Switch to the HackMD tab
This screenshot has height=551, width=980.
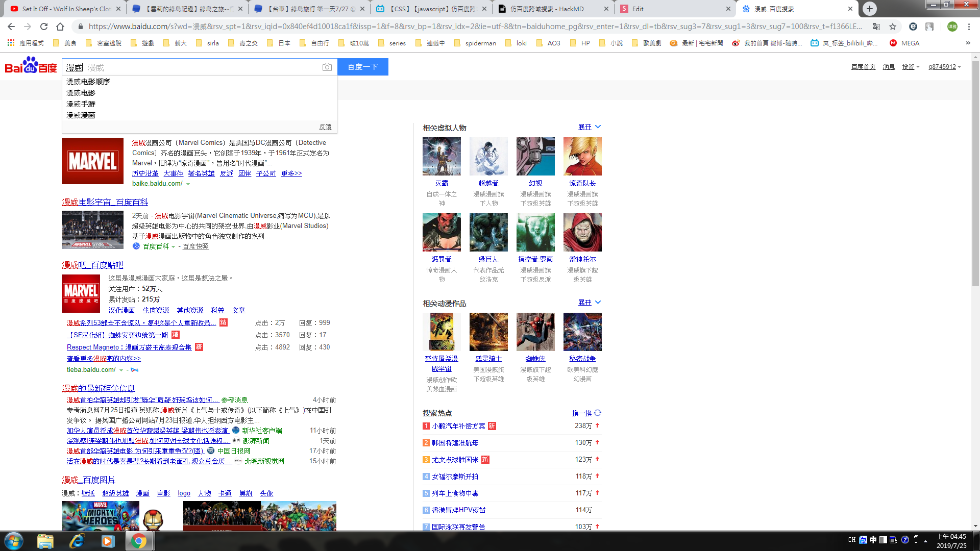553,9
